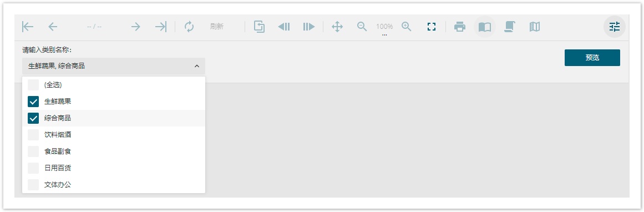Collapse the 类别名称 multi-select dropdown
This screenshot has width=644, height=212.
(114, 65)
